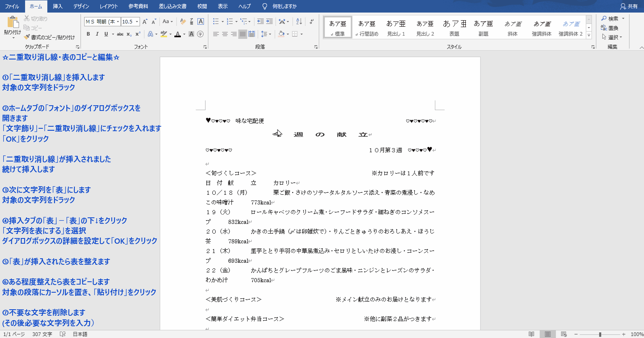This screenshot has width=644, height=338.
Task: Click the 置換 (Replace) button
Action: 610,28
